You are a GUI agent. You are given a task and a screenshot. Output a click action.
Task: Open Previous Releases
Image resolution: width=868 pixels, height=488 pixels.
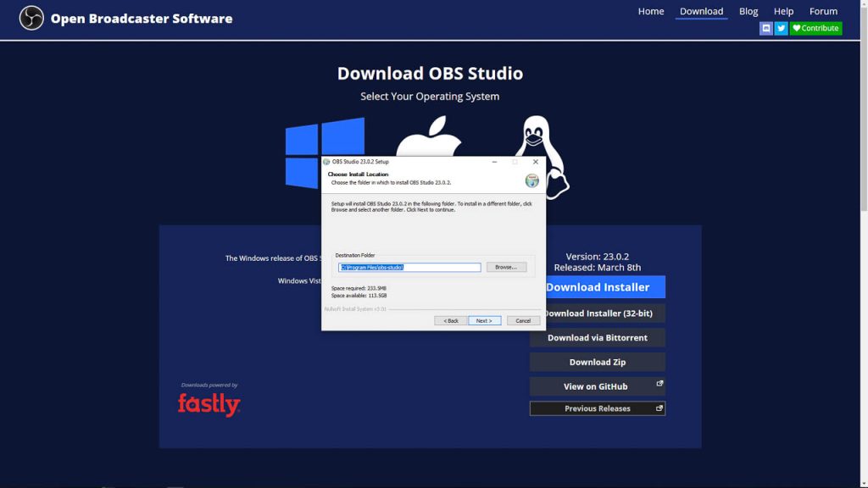[598, 408]
